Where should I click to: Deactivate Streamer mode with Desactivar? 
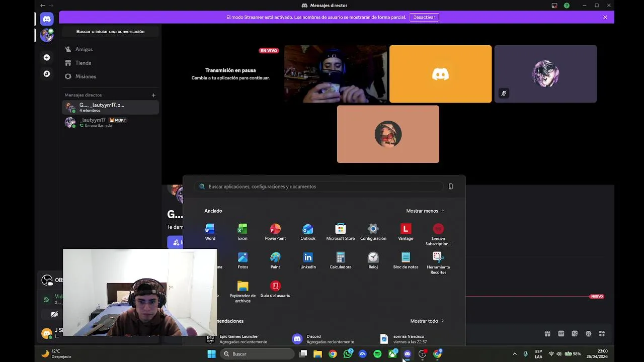point(424,17)
